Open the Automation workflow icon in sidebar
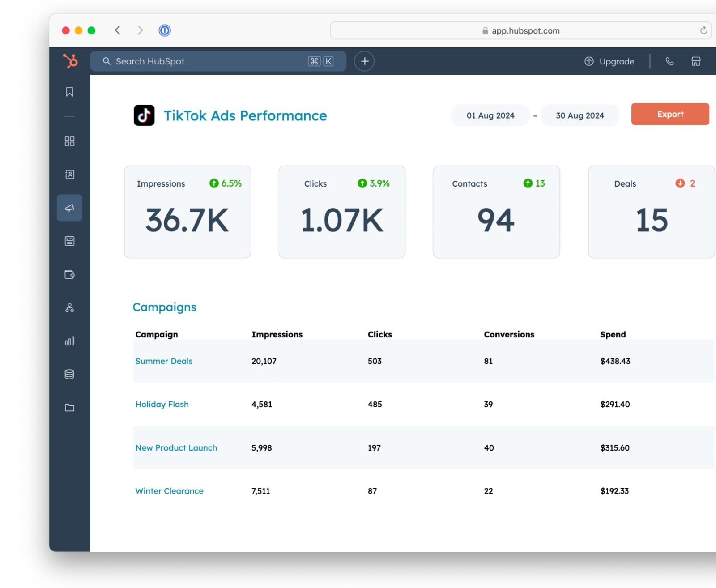 (69, 308)
